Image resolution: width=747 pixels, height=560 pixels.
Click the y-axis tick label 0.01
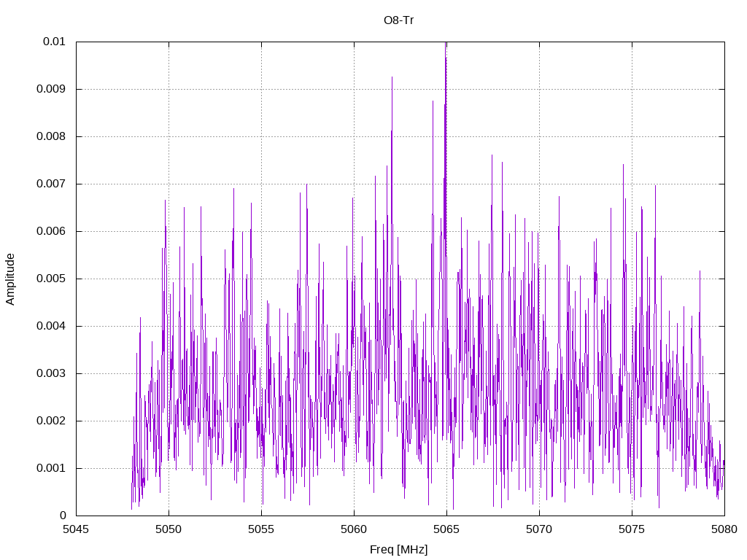(54, 42)
